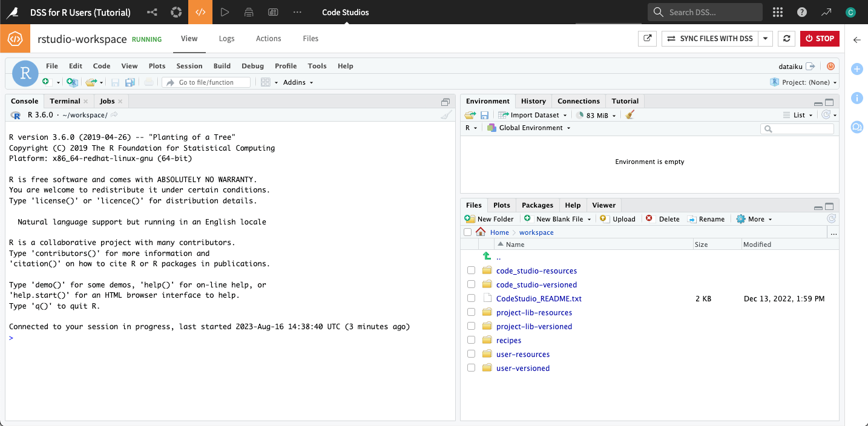Toggle the select-all files checkbox by Home
The image size is (868, 426).
click(x=467, y=232)
